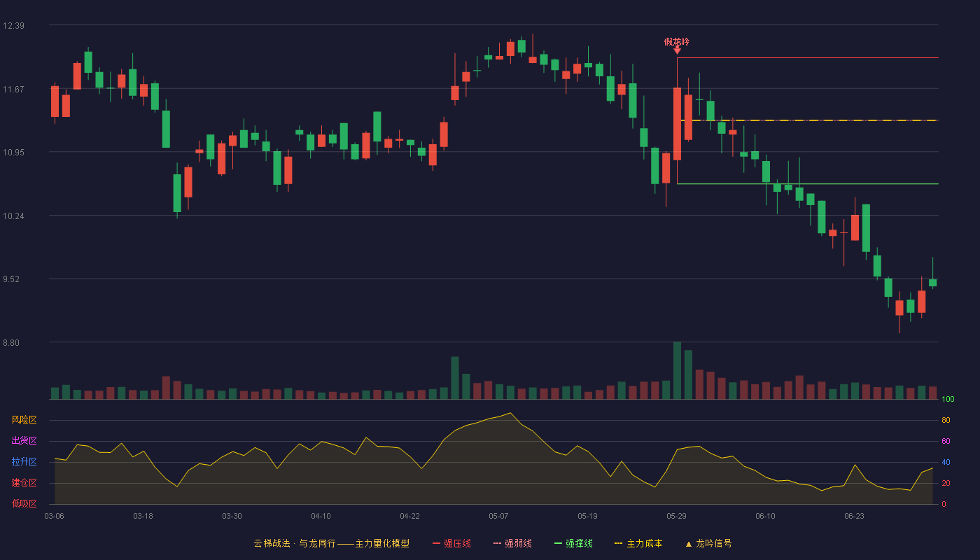Click the 10.95 price axis label
Viewport: 980px width, 560px height.
click(13, 153)
